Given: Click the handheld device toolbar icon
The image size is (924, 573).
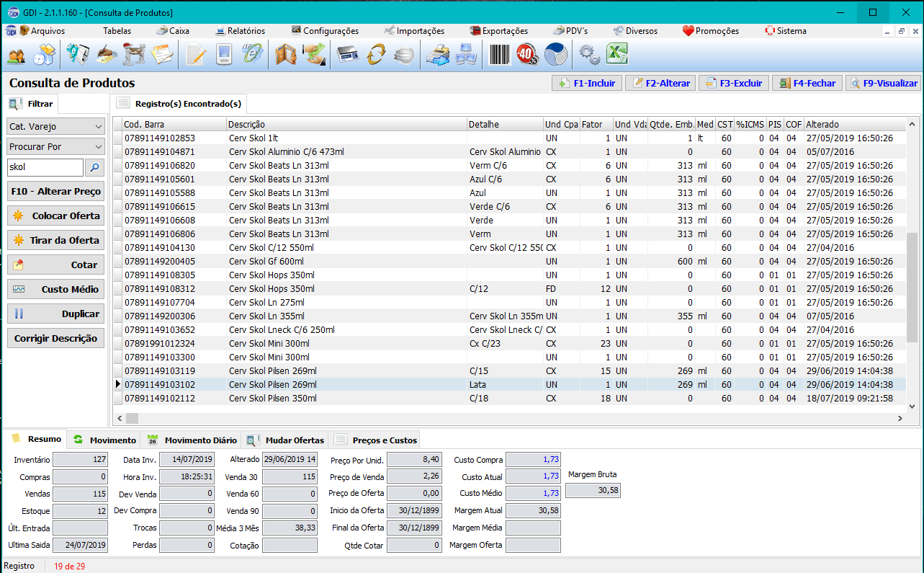Looking at the screenshot, I should pyautogui.click(x=224, y=55).
